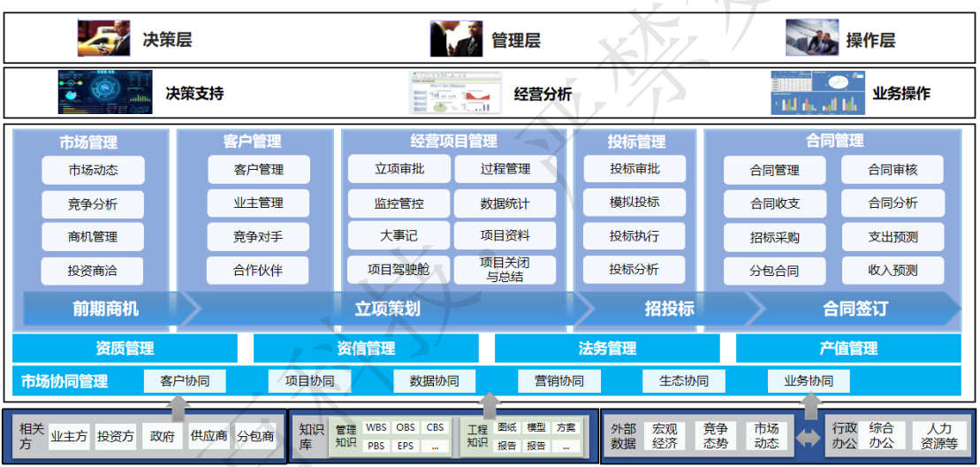Select the 分包商 box

click(x=255, y=436)
